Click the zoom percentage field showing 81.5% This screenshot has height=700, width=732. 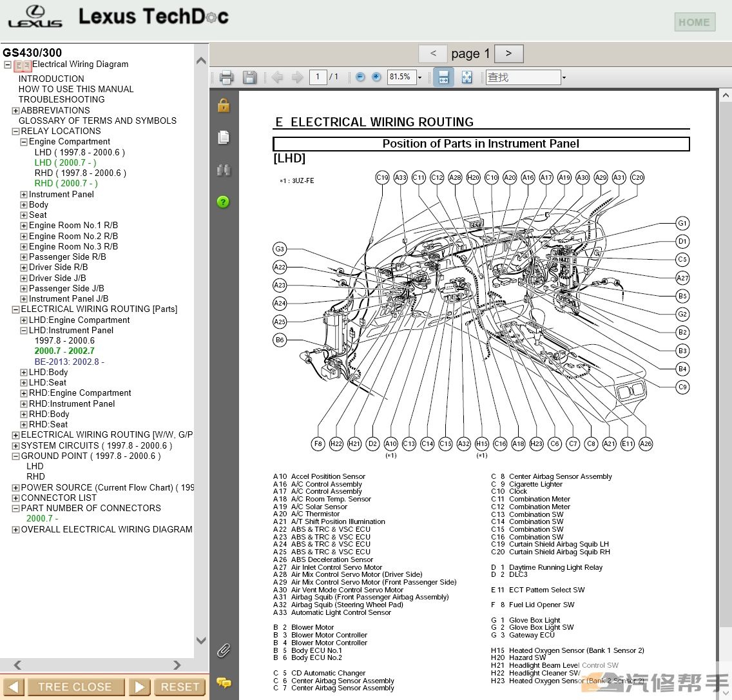click(401, 77)
